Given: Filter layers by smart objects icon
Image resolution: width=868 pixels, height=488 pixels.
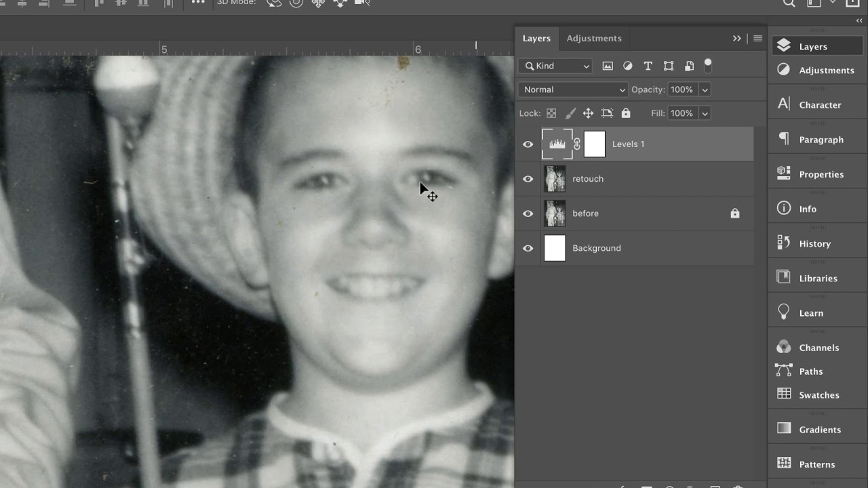Looking at the screenshot, I should click(x=689, y=66).
